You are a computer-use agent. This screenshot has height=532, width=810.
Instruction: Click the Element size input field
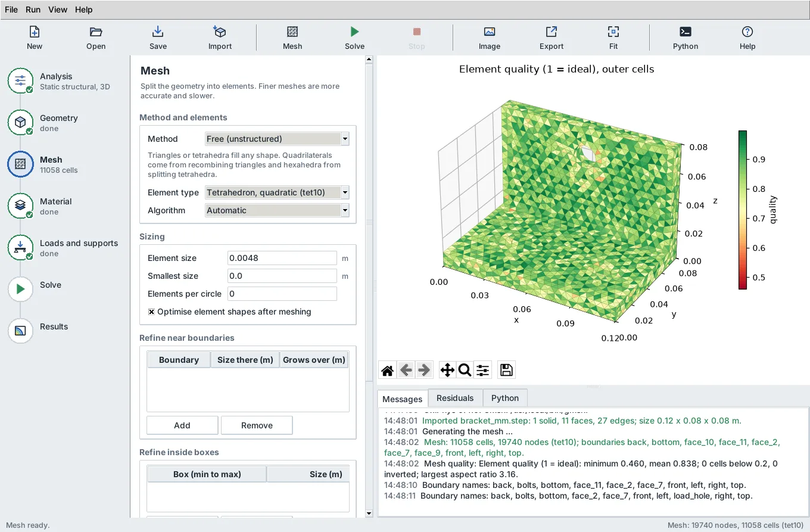282,258
